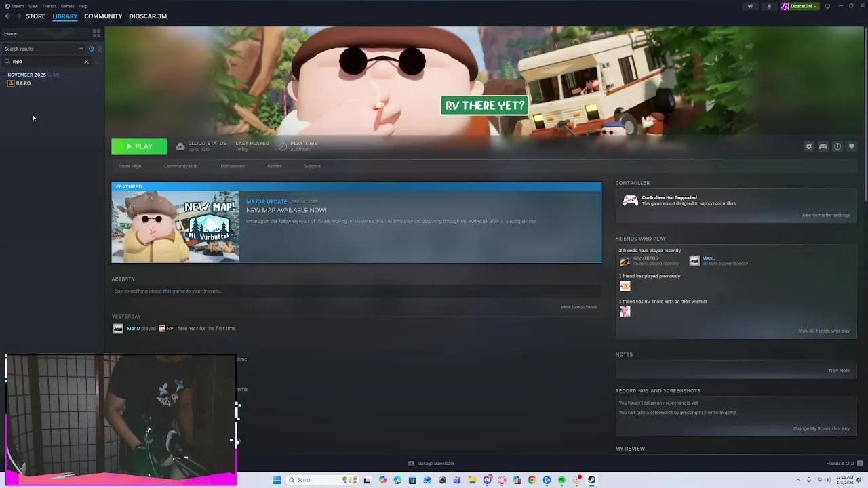Open the Steam taskbar icon
The width and height of the screenshot is (868, 488).
tap(591, 480)
